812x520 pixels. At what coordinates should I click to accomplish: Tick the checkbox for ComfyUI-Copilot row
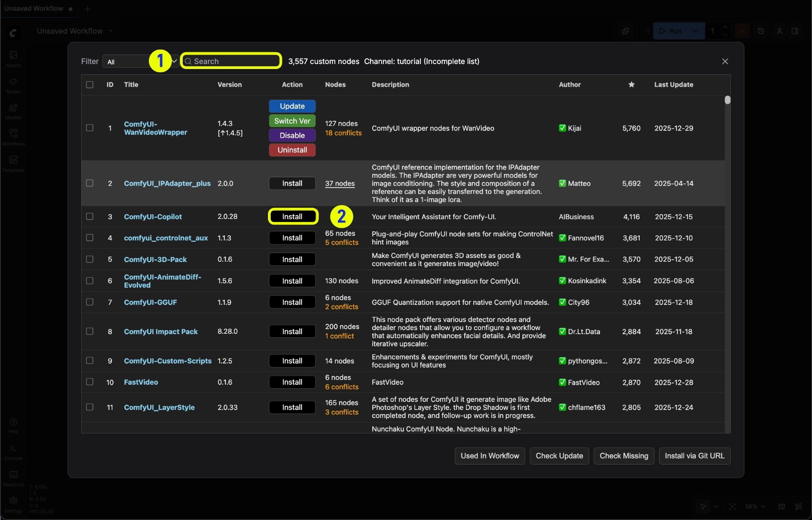90,216
